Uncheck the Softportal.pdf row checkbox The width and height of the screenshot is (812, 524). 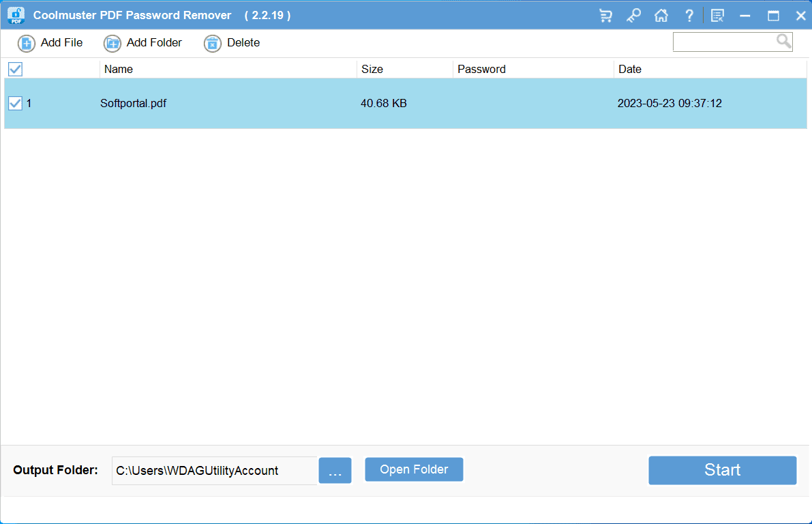[x=16, y=103]
